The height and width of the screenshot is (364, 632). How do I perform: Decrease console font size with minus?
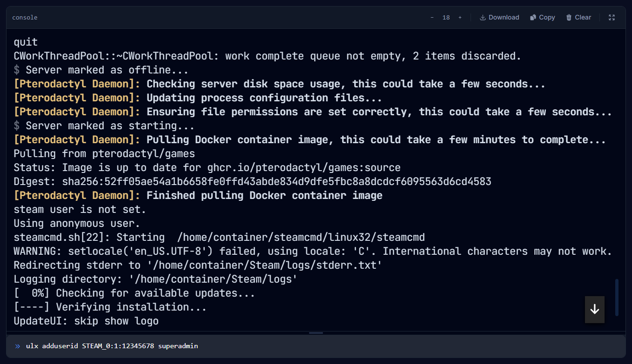(432, 17)
